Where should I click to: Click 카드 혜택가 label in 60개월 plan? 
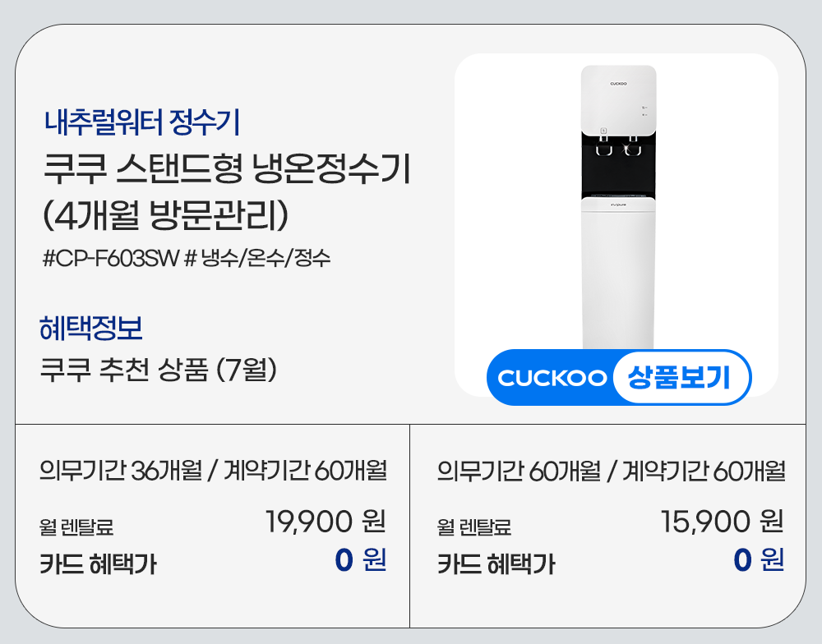[x=496, y=564]
